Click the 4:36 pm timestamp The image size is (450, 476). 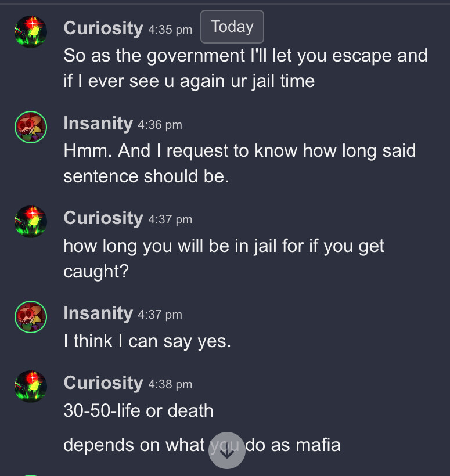tap(160, 124)
